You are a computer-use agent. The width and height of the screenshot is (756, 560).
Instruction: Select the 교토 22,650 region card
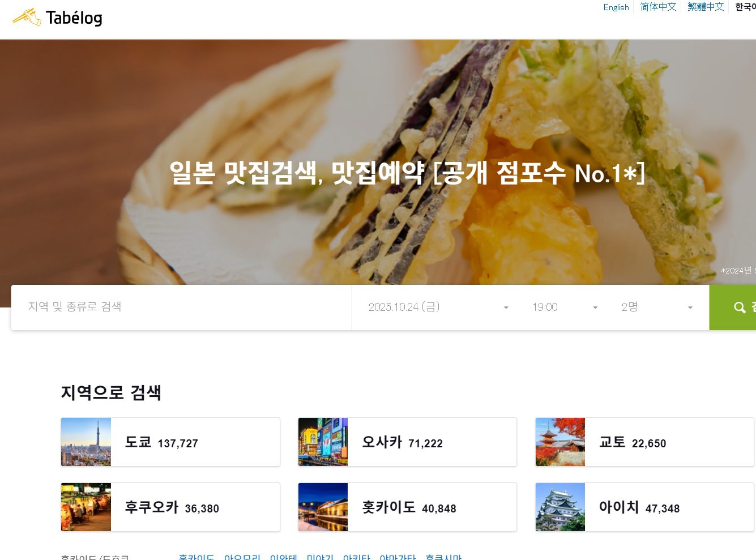pos(644,442)
